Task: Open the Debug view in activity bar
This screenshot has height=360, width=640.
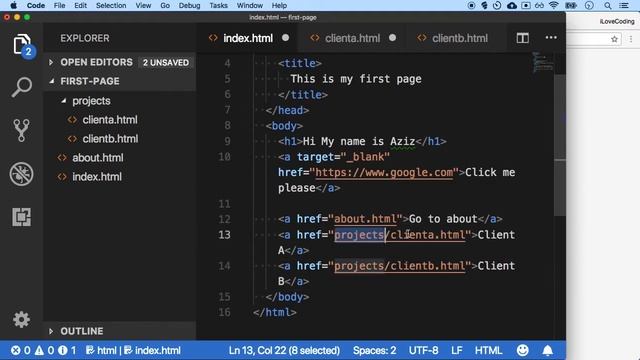Action: 22,174
